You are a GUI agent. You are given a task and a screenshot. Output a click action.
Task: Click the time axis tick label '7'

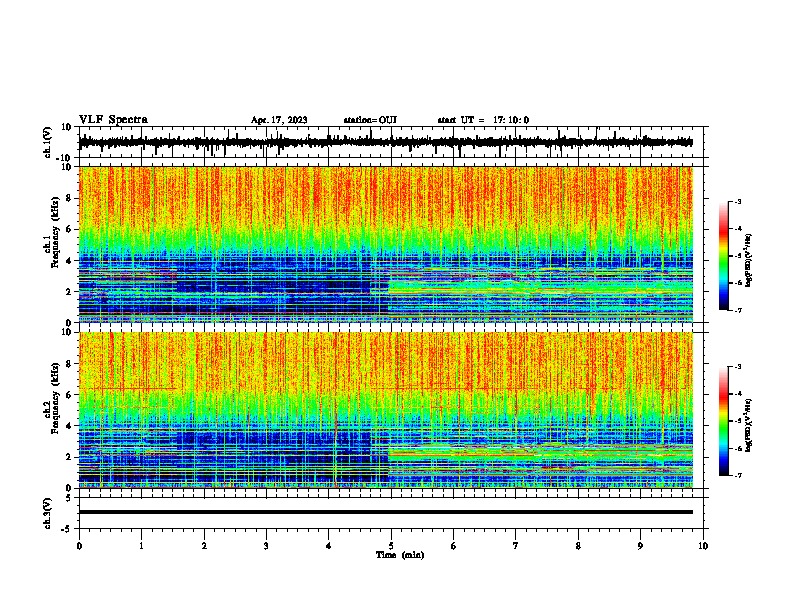click(516, 545)
